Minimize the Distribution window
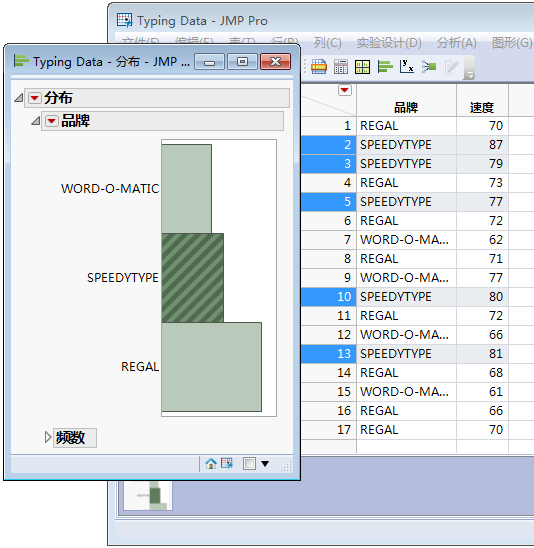Viewport: 534px width, 548px height. (209, 62)
